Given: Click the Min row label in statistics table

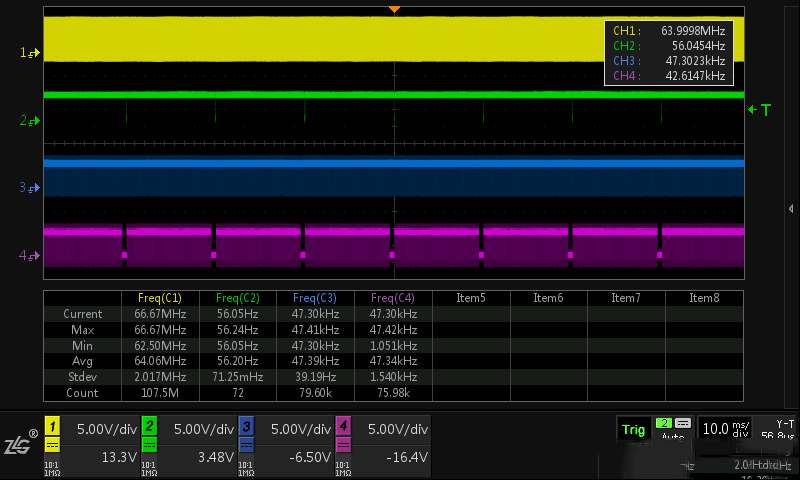Looking at the screenshot, I should pyautogui.click(x=82, y=345).
